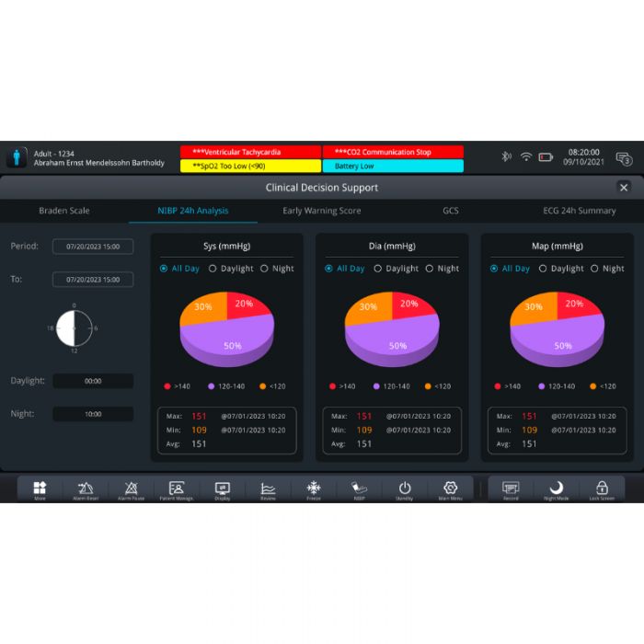Click the Alarm Pause icon
644x644 pixels.
pos(131,489)
